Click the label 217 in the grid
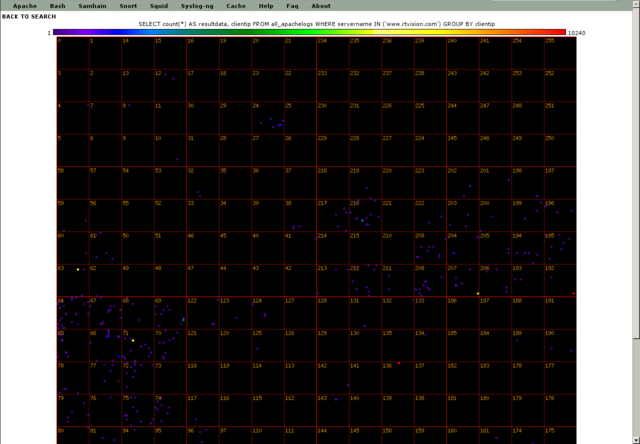 (322, 203)
